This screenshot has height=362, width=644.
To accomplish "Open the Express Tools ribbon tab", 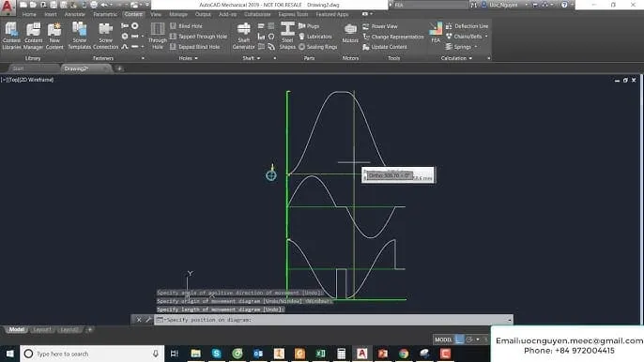I will coord(293,14).
